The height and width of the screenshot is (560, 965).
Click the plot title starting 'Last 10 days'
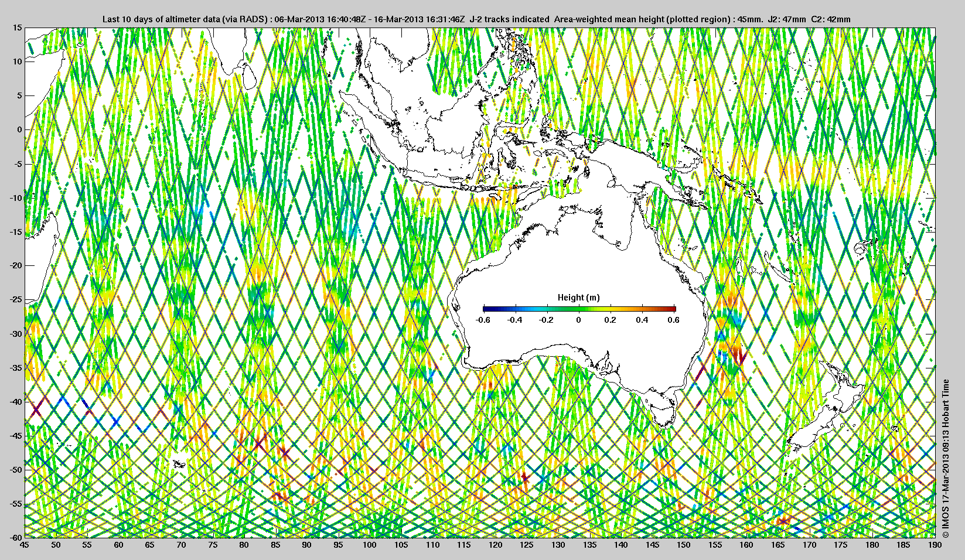coord(476,19)
